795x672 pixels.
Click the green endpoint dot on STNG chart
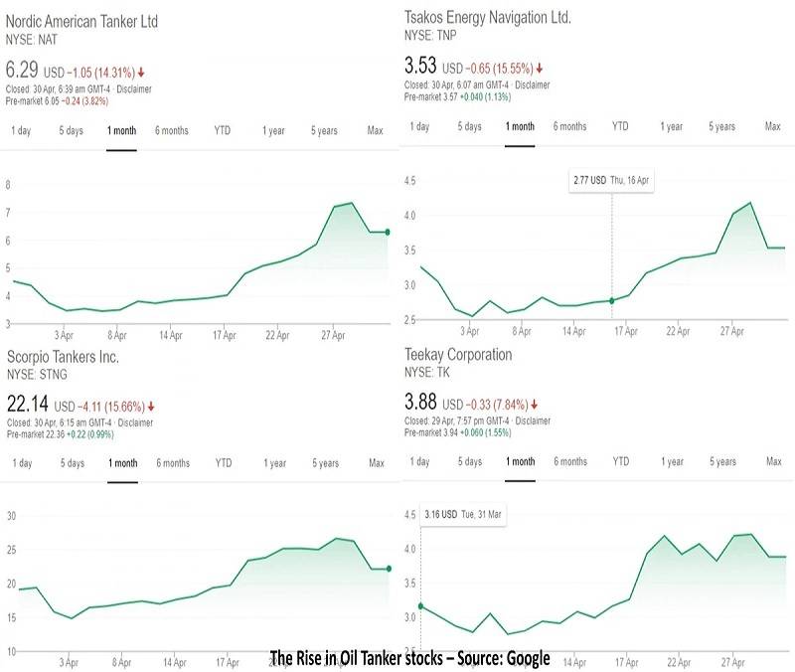[387, 569]
